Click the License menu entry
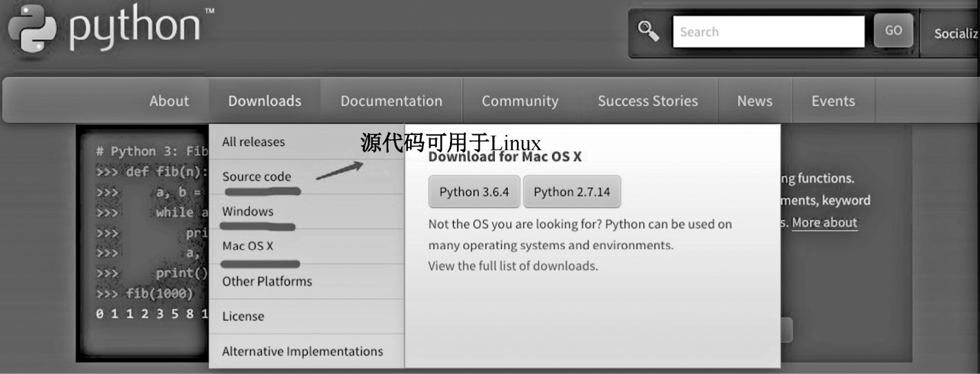 point(243,316)
